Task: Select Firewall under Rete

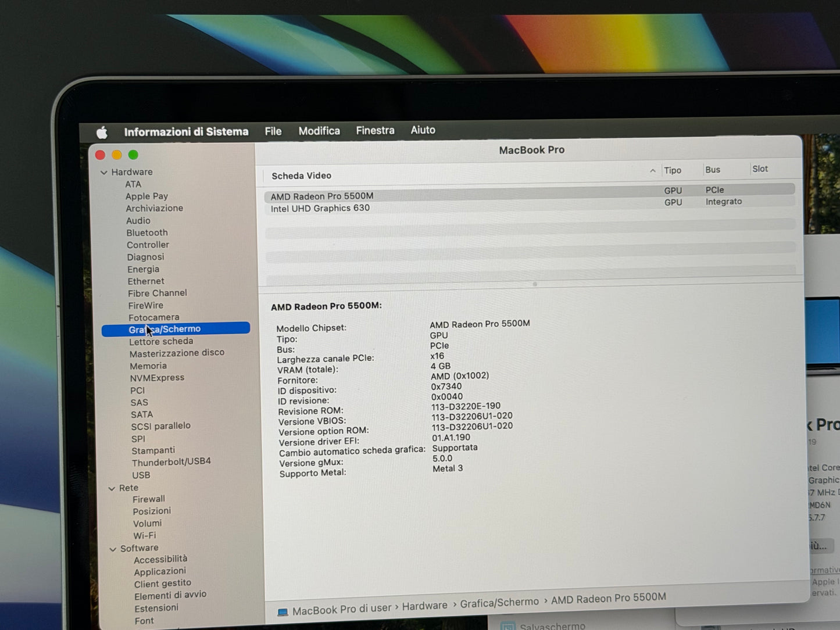Action: [149, 499]
